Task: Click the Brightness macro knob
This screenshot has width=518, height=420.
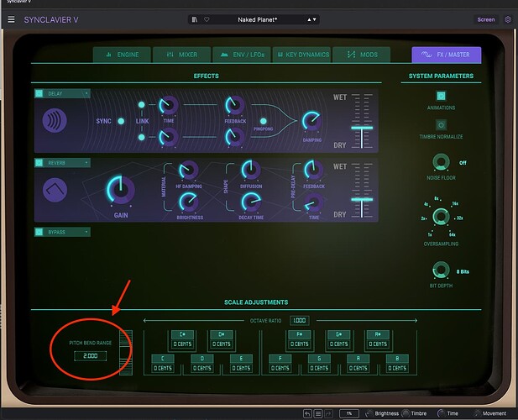Action: click(369, 413)
